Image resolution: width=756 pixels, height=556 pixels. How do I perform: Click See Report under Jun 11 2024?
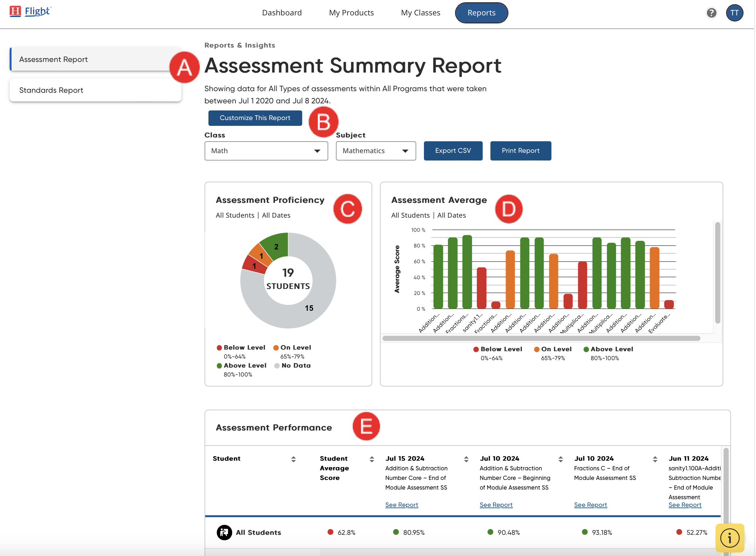click(x=685, y=505)
